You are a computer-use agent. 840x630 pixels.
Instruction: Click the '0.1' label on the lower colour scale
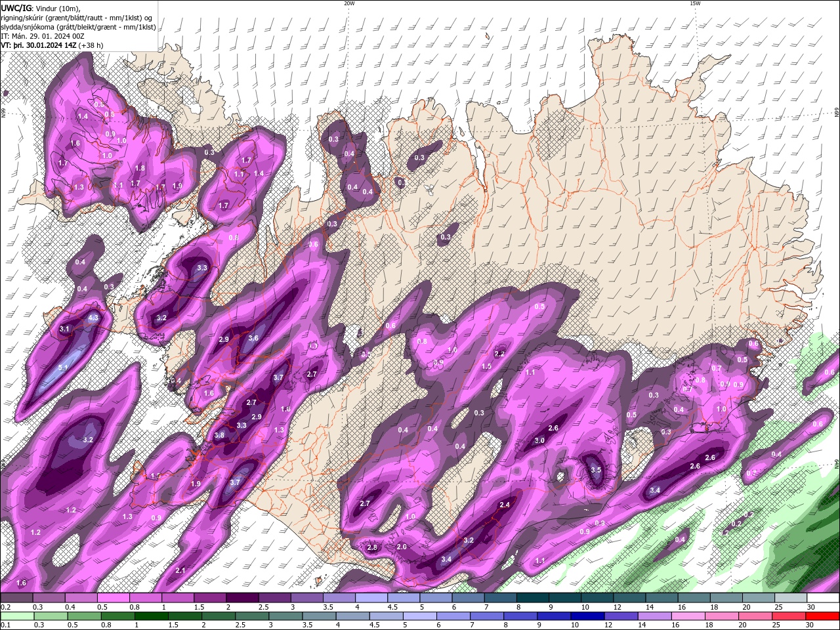6,625
